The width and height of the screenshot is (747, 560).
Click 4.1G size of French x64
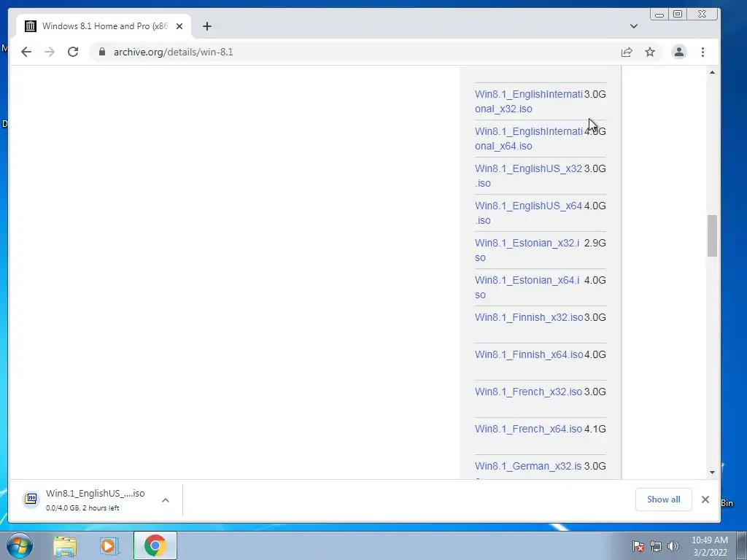tap(595, 429)
